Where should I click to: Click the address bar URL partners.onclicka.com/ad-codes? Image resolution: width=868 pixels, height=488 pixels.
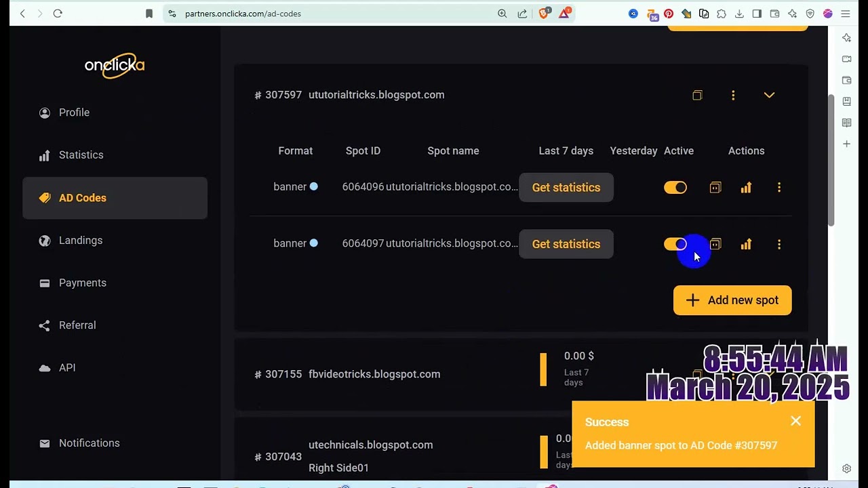click(x=243, y=14)
